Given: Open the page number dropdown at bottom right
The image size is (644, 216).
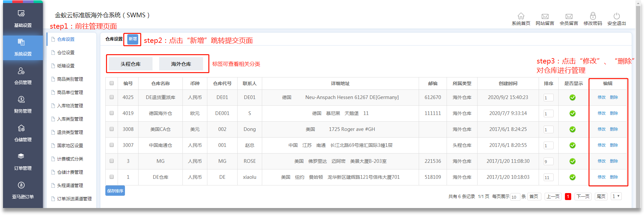Looking at the screenshot, I should [616, 196].
